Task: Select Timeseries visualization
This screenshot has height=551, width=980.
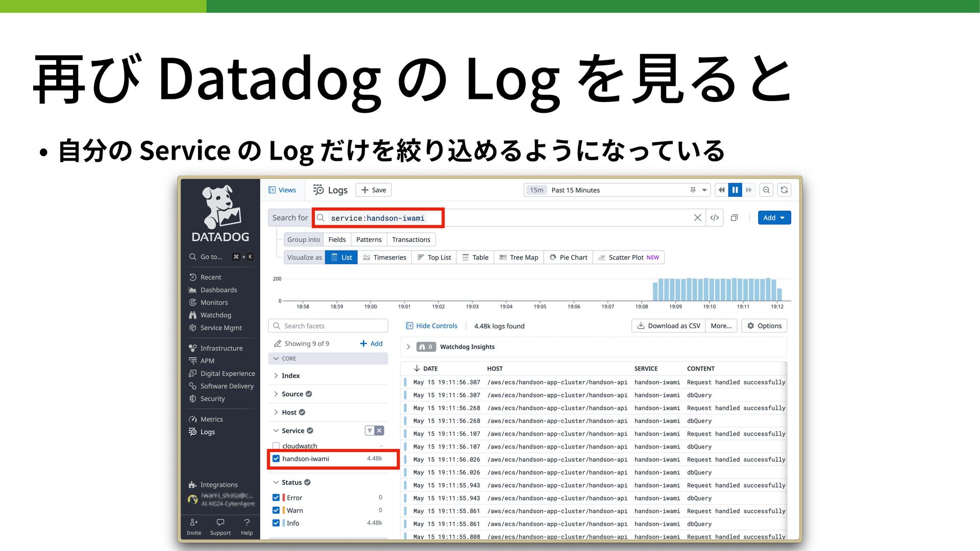Action: tap(384, 257)
